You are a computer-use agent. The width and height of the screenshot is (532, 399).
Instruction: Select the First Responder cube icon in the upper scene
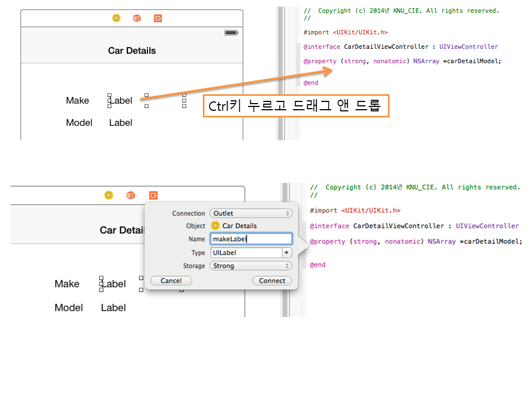pos(137,18)
